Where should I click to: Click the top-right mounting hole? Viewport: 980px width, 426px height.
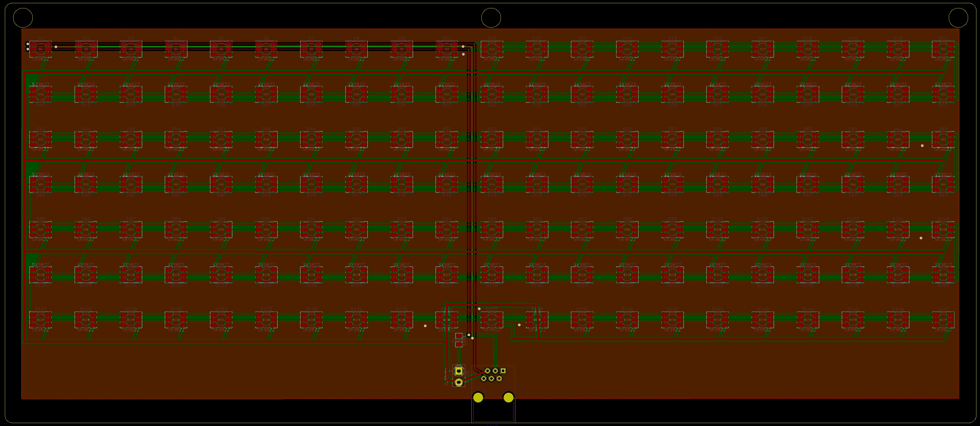[x=958, y=18]
